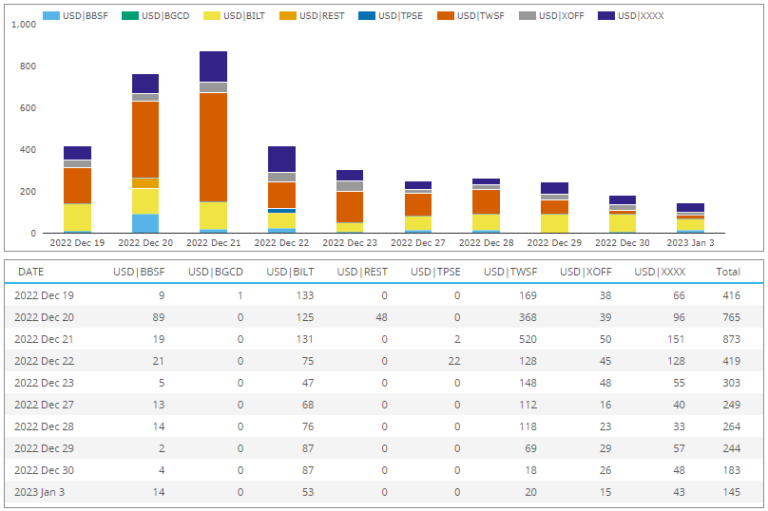The width and height of the screenshot is (768, 511).
Task: Click the 2022 Dec 27 x-axis label
Action: [417, 243]
